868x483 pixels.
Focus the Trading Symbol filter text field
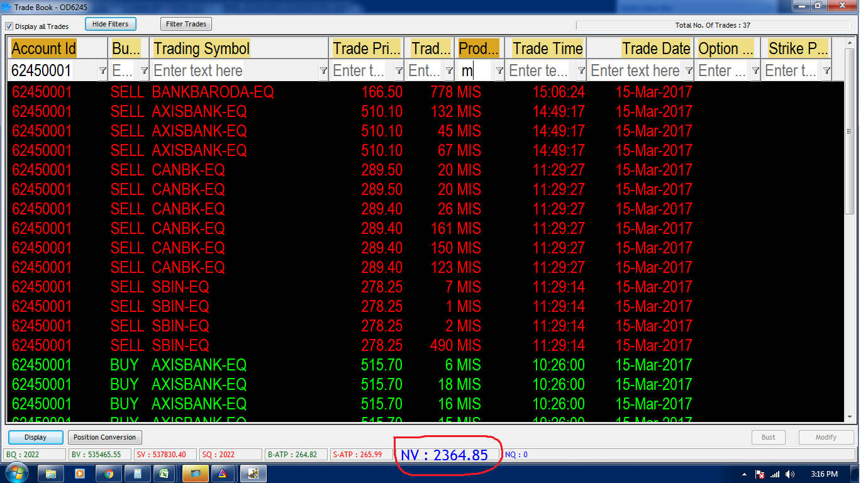coord(235,70)
